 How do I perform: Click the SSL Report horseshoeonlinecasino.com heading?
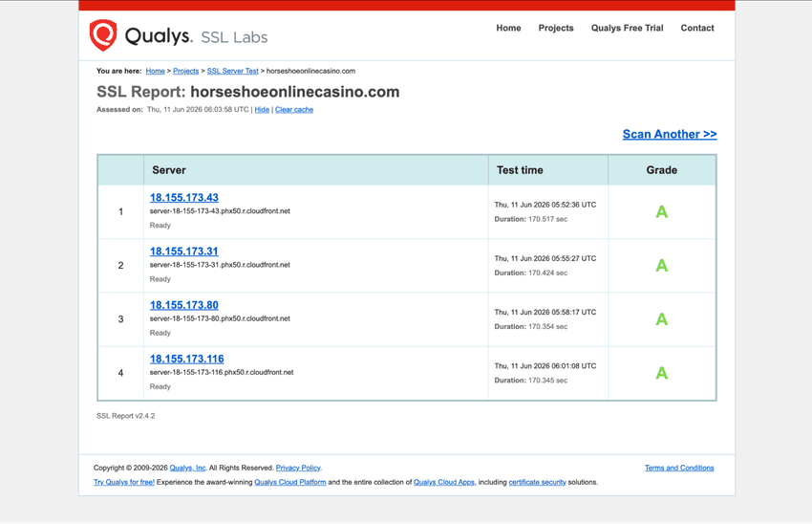[248, 92]
